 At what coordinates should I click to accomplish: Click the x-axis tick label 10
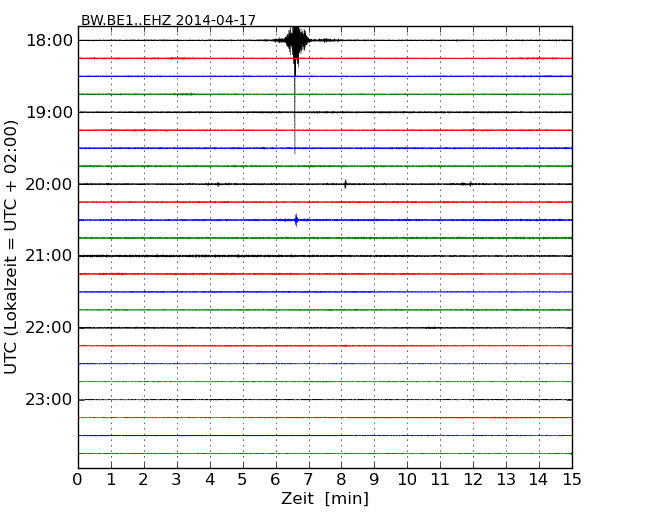[407, 479]
